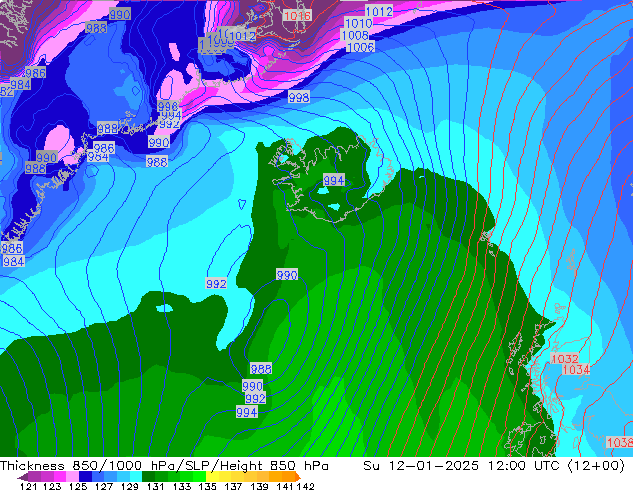Image resolution: width=634 pixels, height=490 pixels.
Task: Click the legend value '139'
Action: pyautogui.click(x=259, y=486)
